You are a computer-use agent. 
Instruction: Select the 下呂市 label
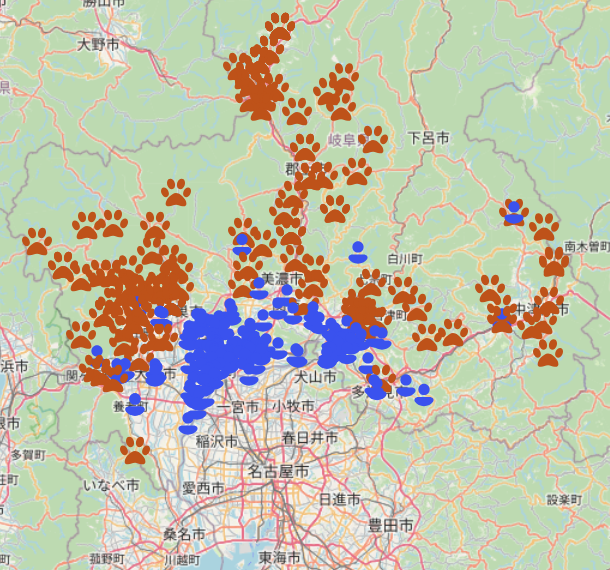pyautogui.click(x=428, y=138)
